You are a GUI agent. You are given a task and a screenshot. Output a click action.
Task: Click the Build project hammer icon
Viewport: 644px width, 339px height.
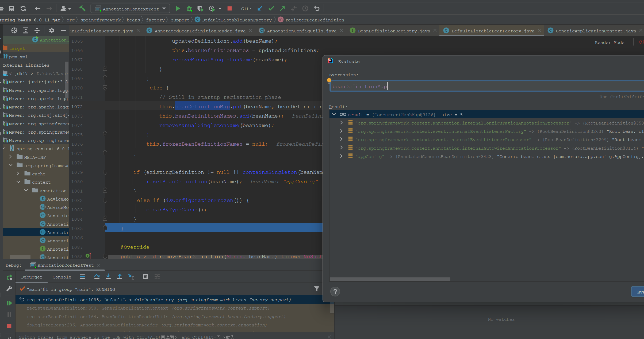point(82,9)
